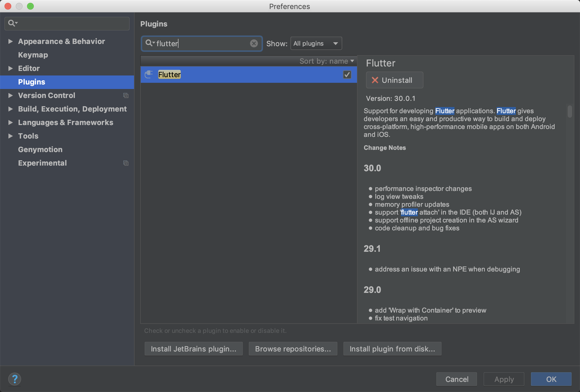This screenshot has width=580, height=392.
Task: Expand the Tools tree node
Action: coord(10,136)
